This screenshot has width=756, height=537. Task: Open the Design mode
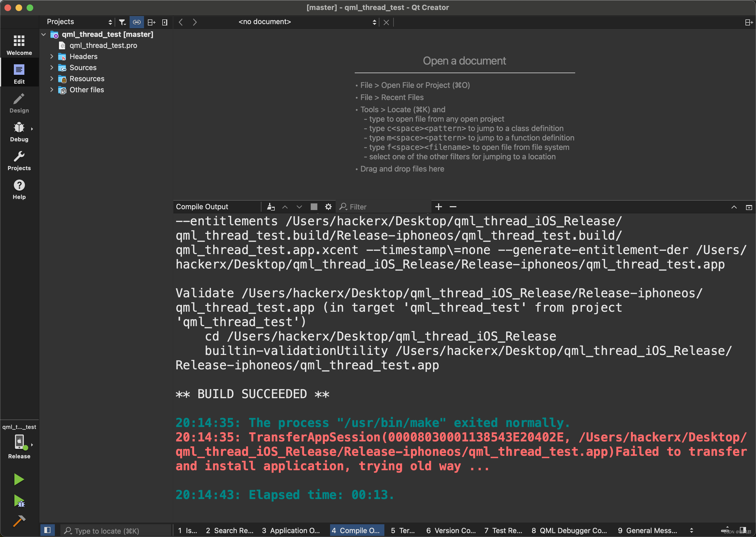19,103
